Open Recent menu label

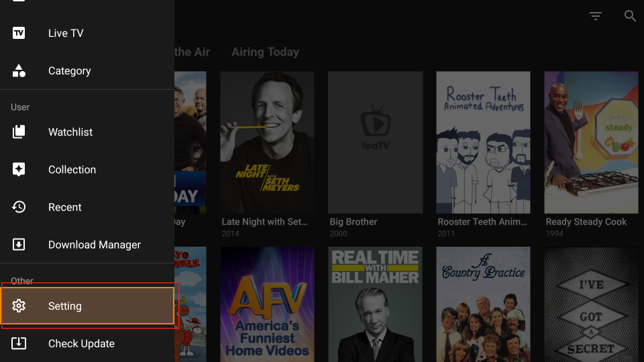pyautogui.click(x=65, y=207)
